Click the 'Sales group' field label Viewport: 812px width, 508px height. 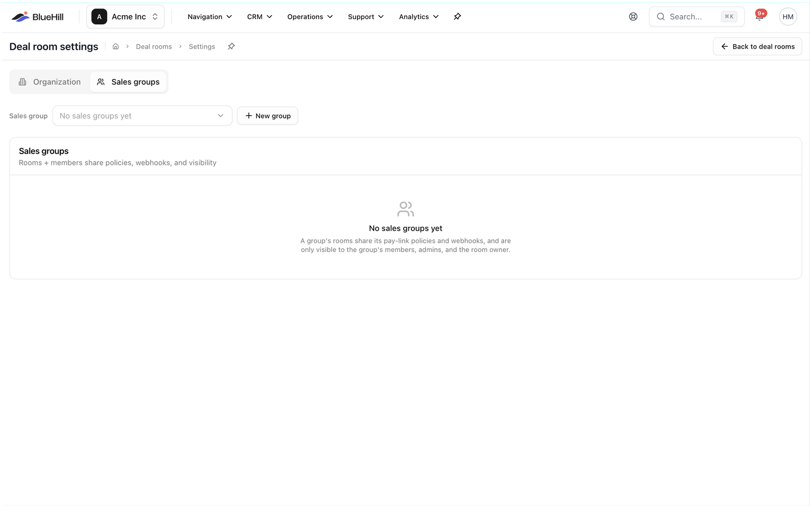[28, 116]
